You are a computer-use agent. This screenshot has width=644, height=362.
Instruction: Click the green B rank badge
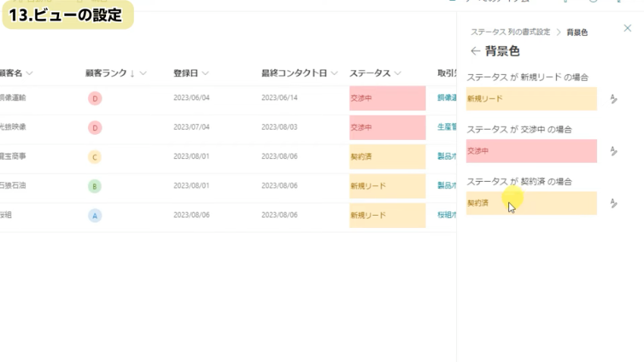95,186
